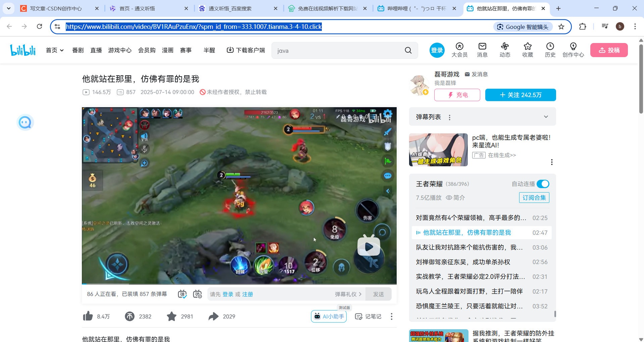644x342 pixels.
Task: Toggle danmaku display switch
Action: [x=182, y=294]
